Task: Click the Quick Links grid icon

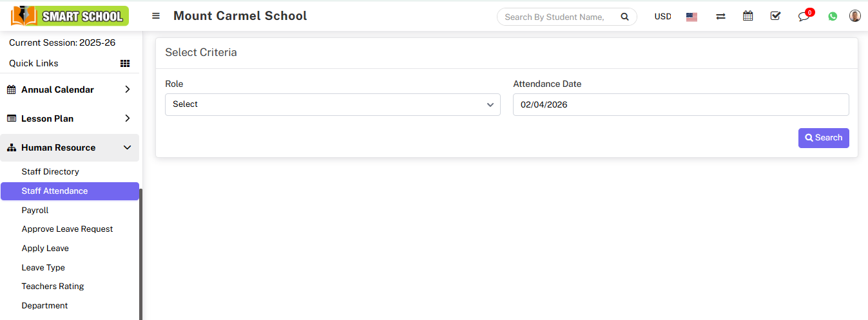Action: click(125, 63)
